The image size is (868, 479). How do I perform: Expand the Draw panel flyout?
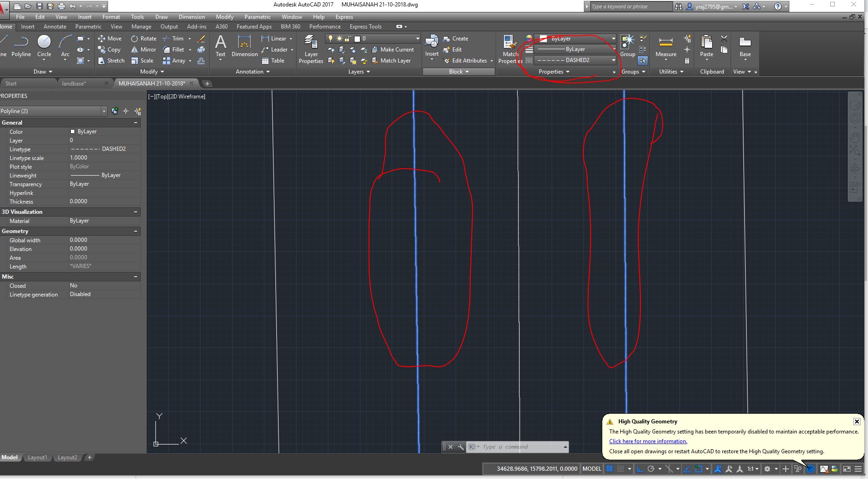click(x=43, y=72)
